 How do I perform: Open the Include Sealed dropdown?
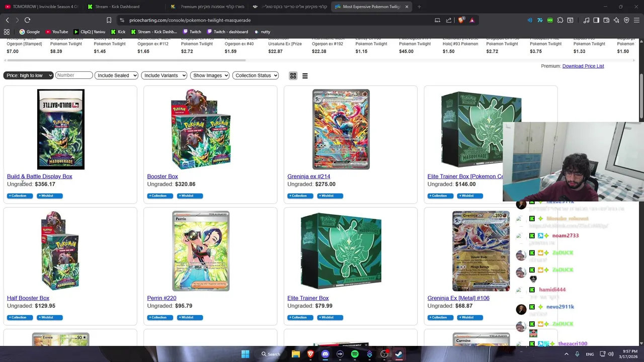point(116,75)
